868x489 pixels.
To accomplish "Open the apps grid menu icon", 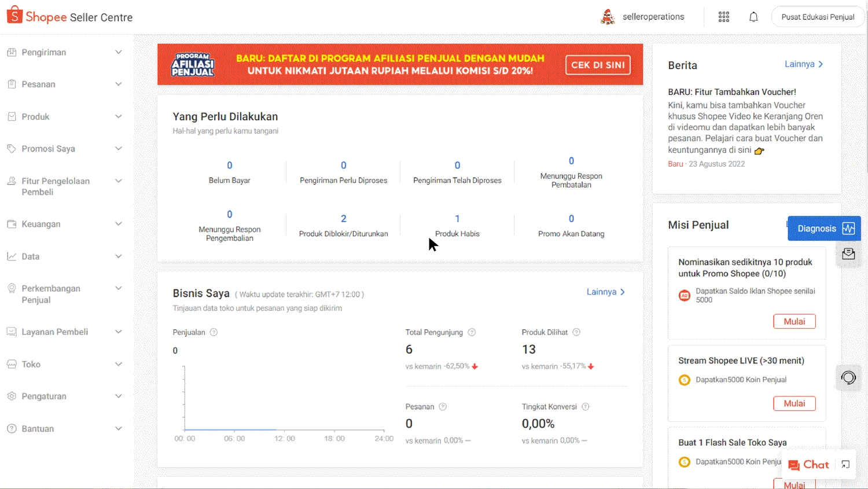I will pos(723,17).
